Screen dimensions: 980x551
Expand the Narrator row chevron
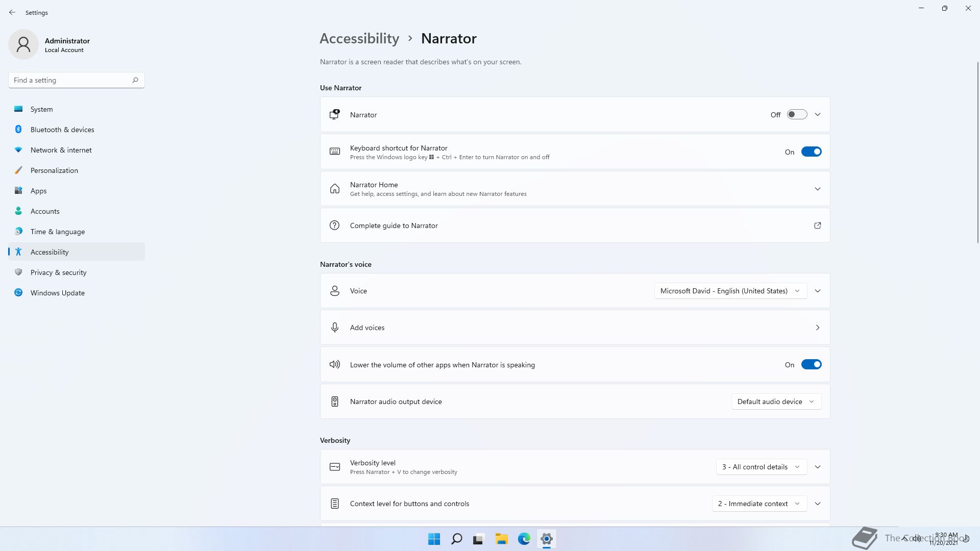coord(818,115)
